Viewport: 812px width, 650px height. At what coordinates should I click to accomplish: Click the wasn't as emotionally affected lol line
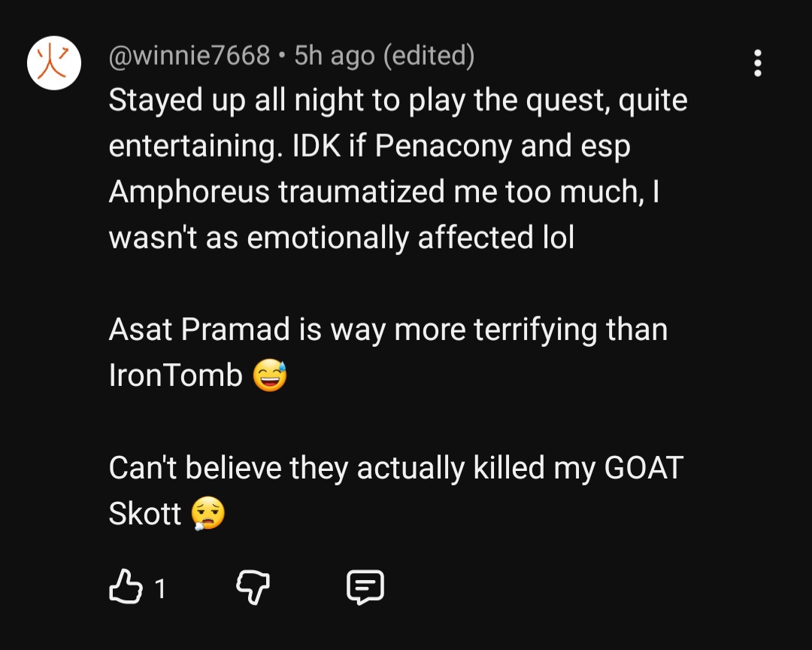point(341,238)
